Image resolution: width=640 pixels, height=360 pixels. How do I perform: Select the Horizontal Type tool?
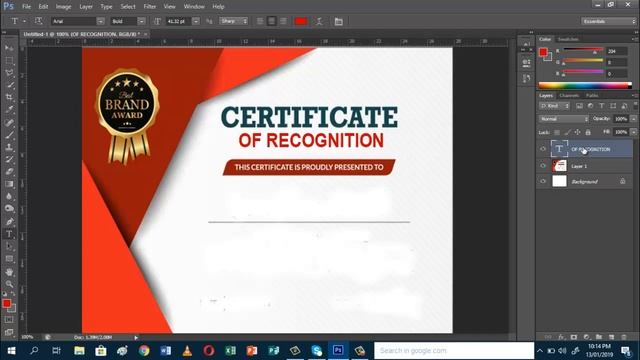(9, 234)
